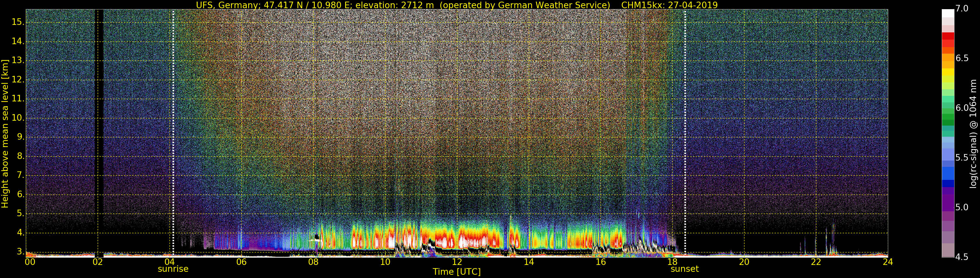Click the '6.5' colorbar tick label
Viewport: 980px width, 278px height.
[x=962, y=58]
